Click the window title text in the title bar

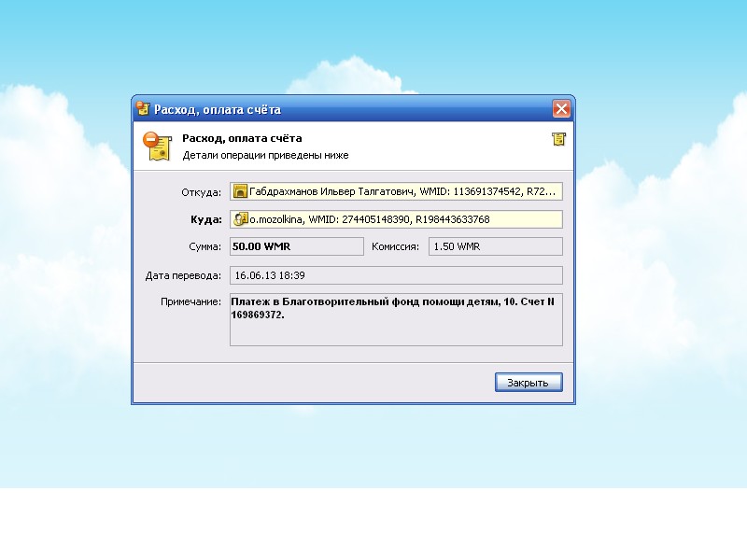pos(218,109)
